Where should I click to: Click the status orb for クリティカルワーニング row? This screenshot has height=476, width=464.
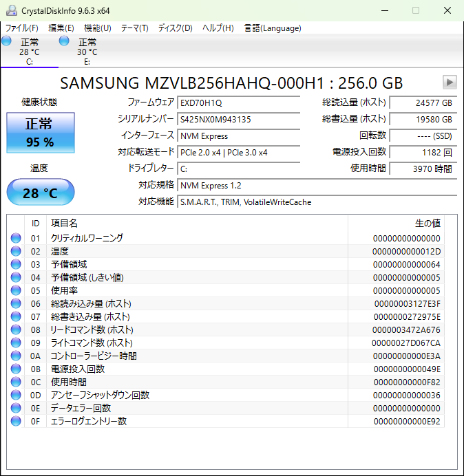[x=16, y=239]
